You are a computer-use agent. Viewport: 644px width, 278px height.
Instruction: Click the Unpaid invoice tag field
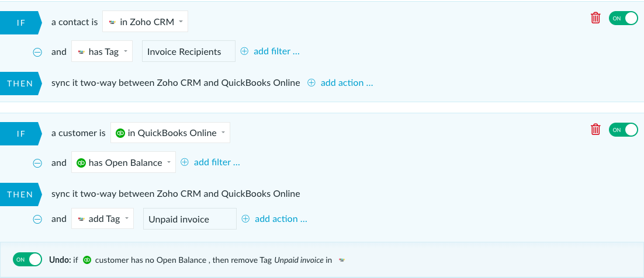[190, 219]
